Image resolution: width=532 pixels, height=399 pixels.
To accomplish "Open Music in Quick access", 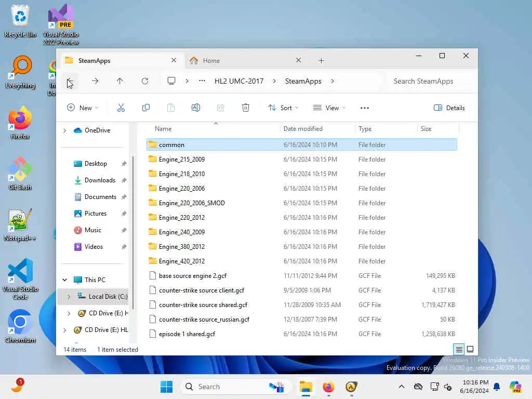I will [93, 230].
